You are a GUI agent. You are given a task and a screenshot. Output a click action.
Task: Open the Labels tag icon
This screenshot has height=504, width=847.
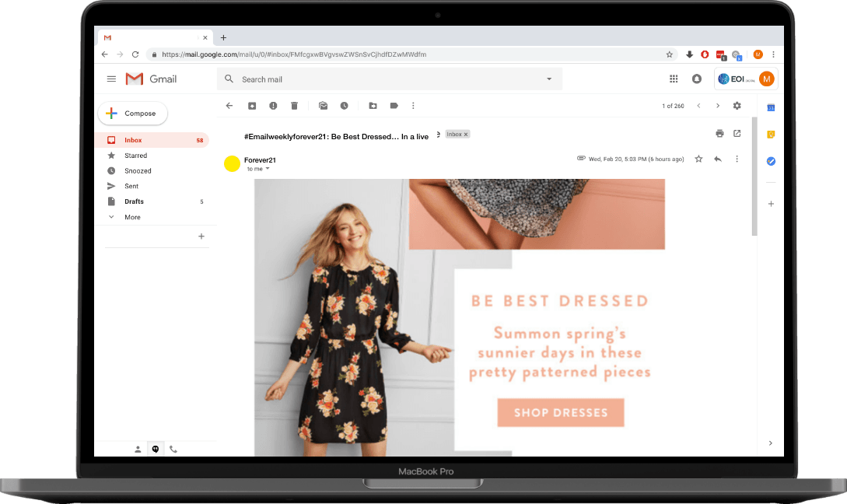[394, 106]
